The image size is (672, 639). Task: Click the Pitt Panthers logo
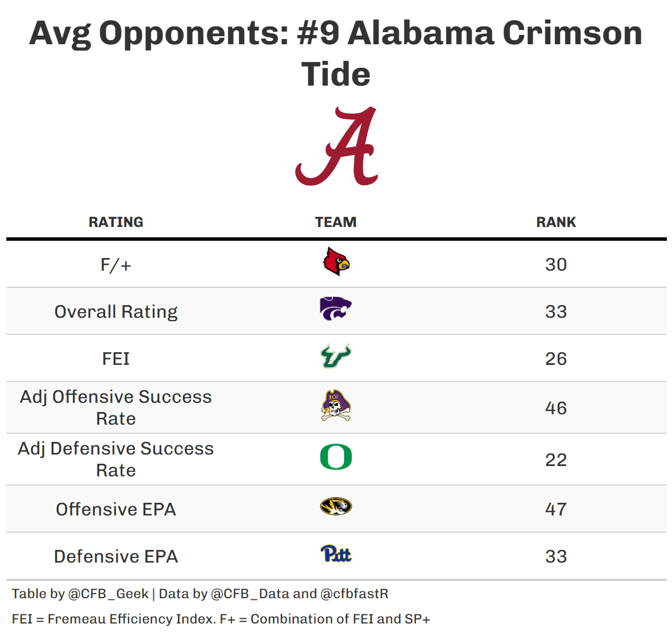[336, 554]
